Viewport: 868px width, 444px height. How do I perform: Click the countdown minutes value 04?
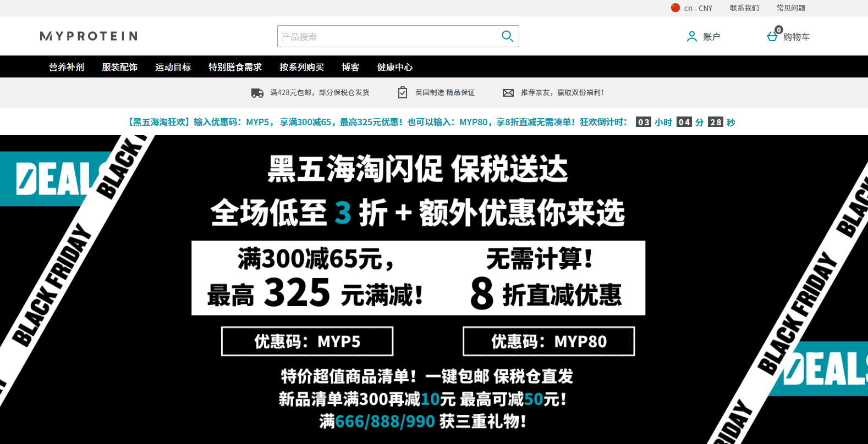[684, 122]
